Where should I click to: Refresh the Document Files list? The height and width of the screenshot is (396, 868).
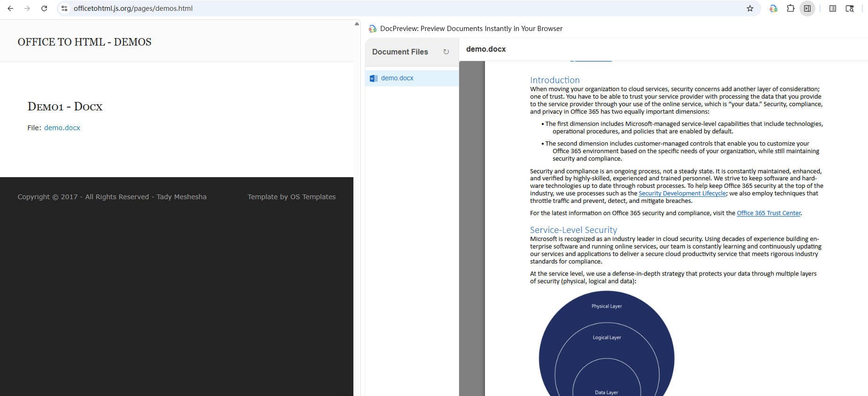click(x=446, y=52)
